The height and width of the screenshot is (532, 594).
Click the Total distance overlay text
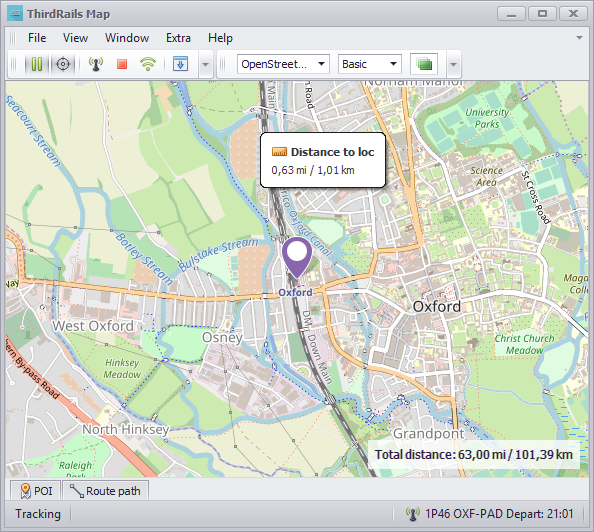pyautogui.click(x=474, y=454)
